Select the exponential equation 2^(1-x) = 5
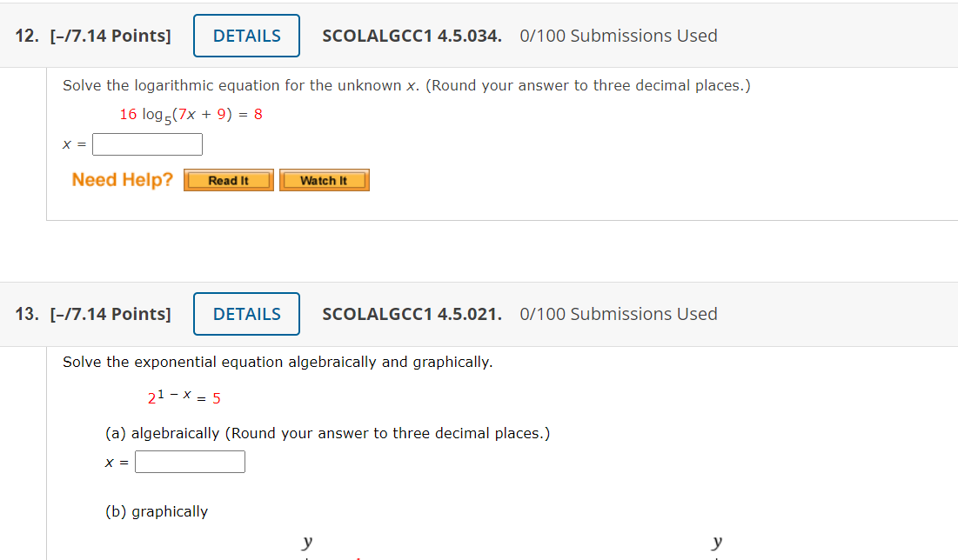This screenshot has height=560, width=958. [183, 397]
